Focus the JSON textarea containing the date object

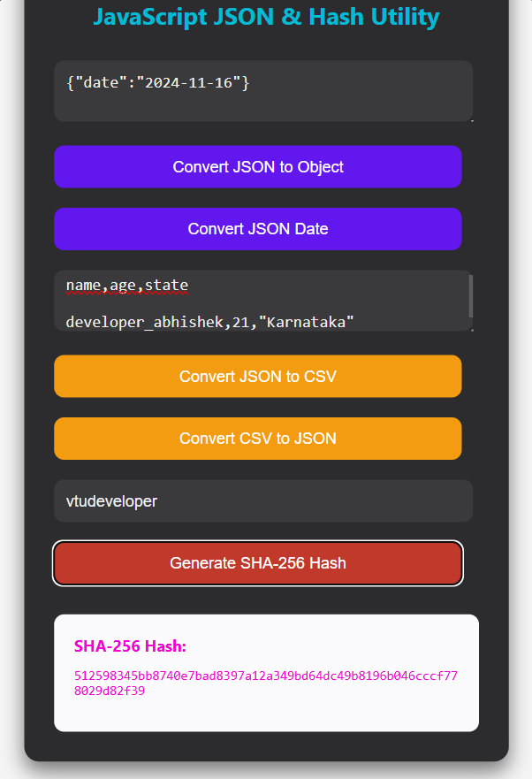pyautogui.click(x=263, y=91)
